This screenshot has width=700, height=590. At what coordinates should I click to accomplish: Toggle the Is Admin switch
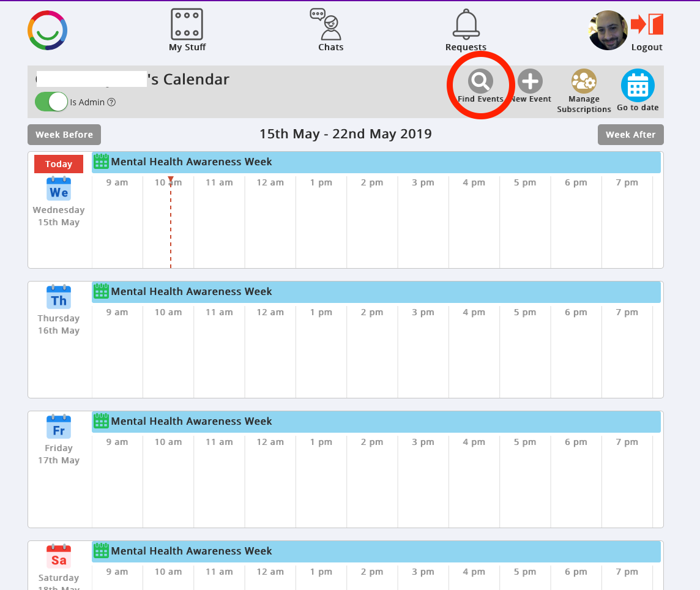coord(51,102)
